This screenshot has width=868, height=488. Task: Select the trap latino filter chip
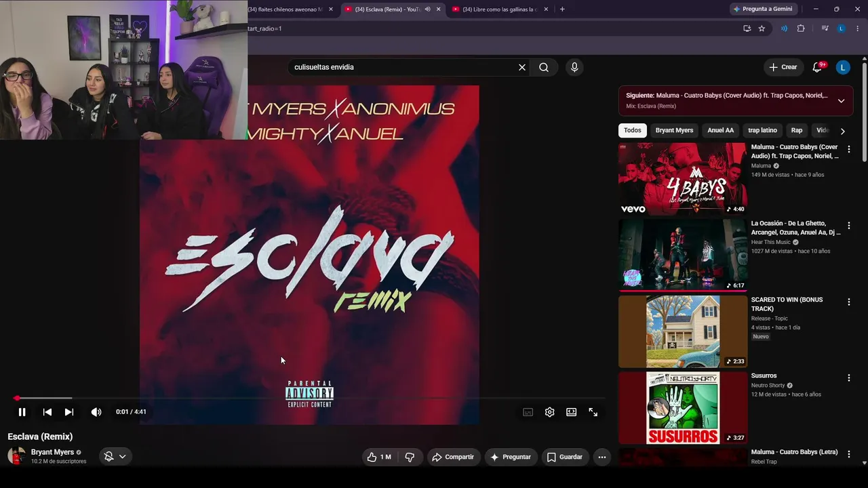tap(762, 130)
